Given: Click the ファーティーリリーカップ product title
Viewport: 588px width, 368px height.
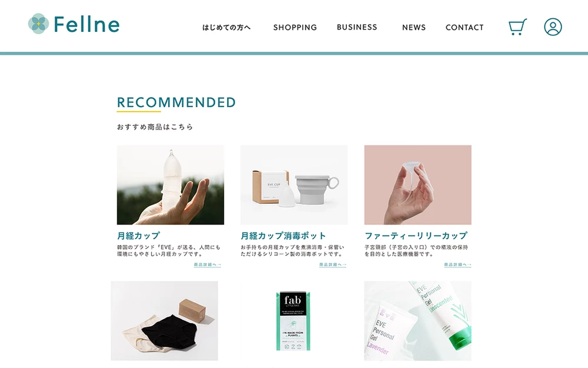Looking at the screenshot, I should (416, 236).
